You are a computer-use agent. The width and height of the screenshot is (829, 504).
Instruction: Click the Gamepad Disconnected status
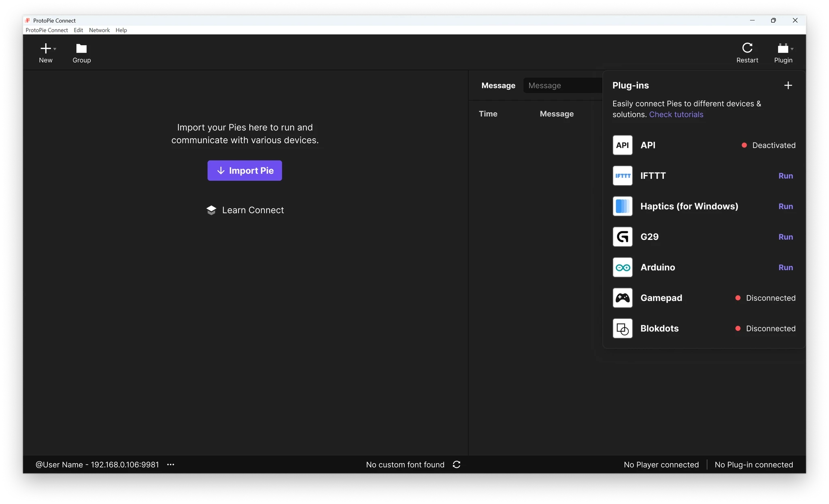765,298
